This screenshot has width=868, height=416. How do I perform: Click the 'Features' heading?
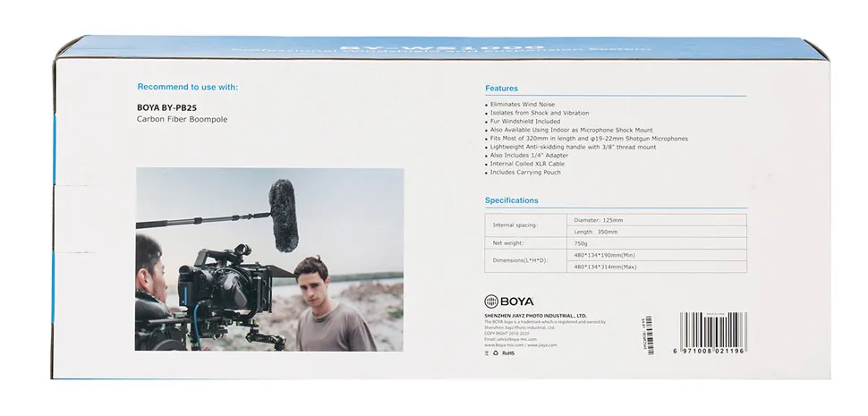pos(501,89)
